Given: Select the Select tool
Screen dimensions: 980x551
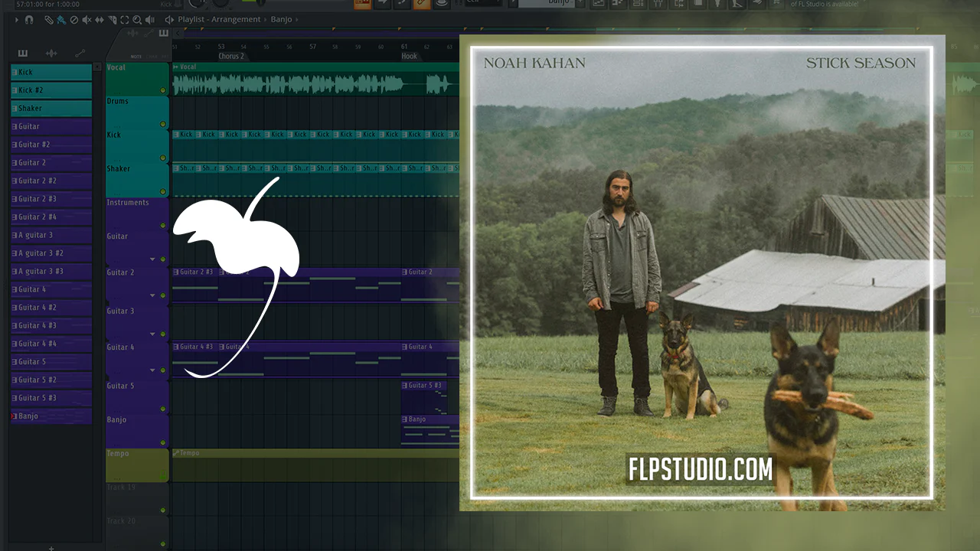Looking at the screenshot, I should click(x=124, y=19).
